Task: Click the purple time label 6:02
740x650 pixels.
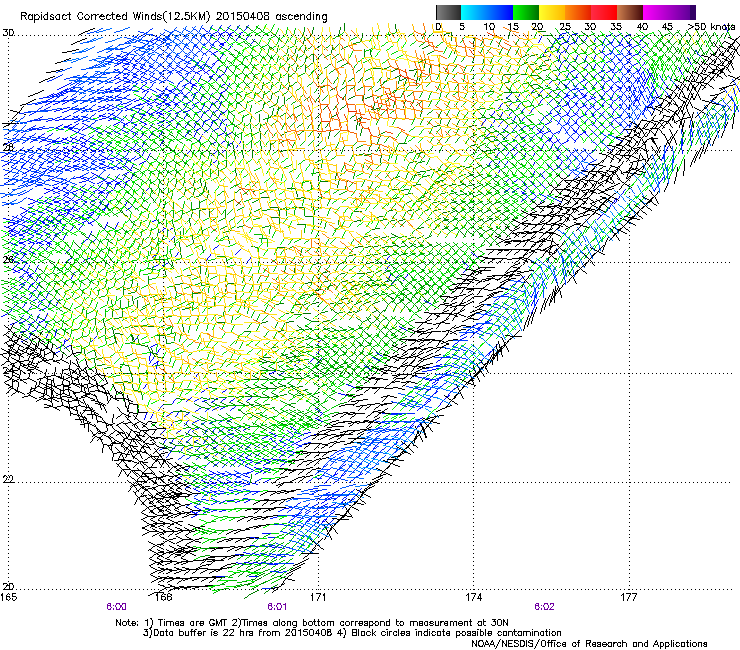Action: pos(544,607)
